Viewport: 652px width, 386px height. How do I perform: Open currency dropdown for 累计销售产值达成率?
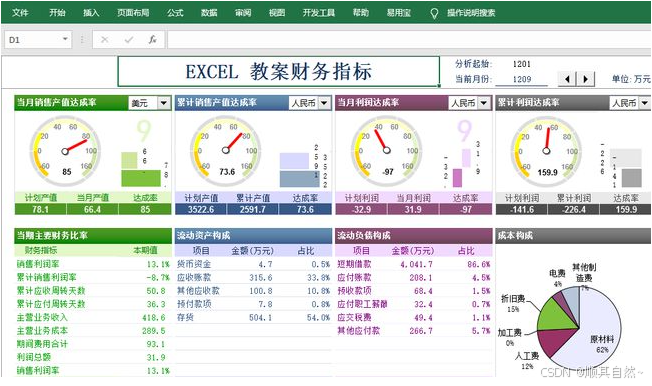click(324, 103)
